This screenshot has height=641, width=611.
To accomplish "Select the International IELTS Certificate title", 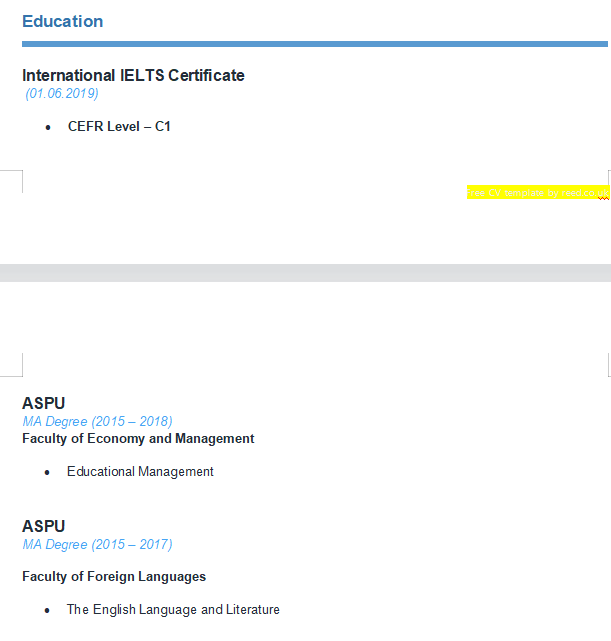I will (x=133, y=75).
